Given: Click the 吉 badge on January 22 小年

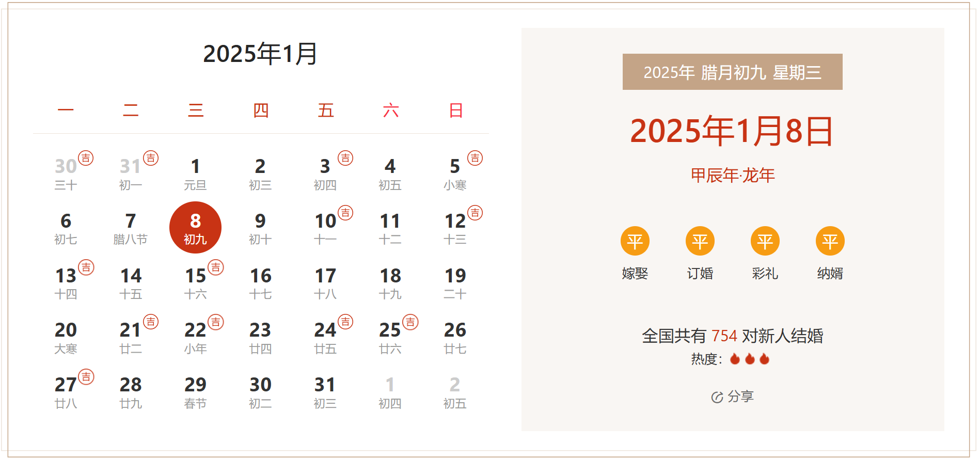Looking at the screenshot, I should click(216, 322).
